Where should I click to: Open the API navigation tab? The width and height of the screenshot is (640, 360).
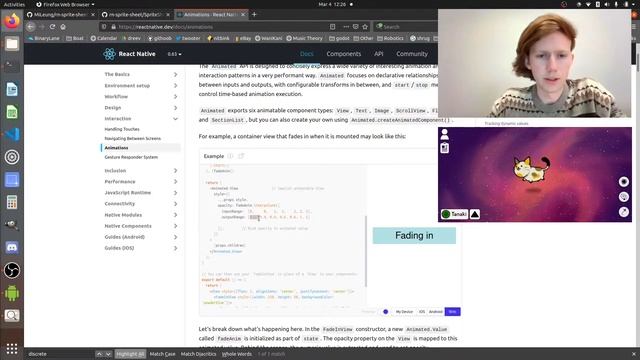pos(379,54)
